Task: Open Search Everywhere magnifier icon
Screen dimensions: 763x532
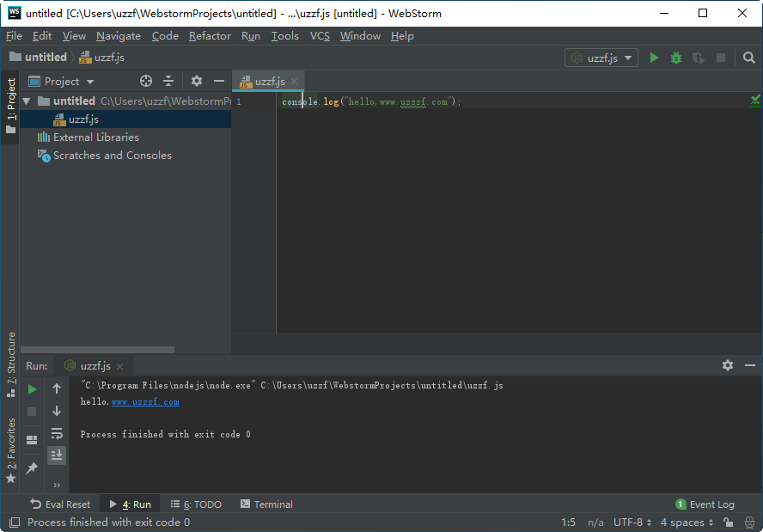Action: click(749, 58)
